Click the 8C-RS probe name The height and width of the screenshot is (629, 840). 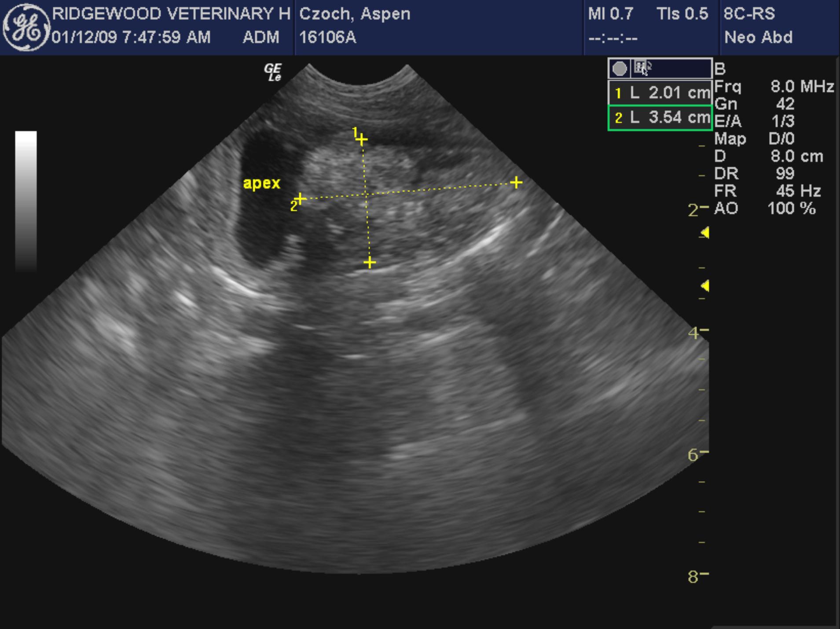tap(749, 14)
